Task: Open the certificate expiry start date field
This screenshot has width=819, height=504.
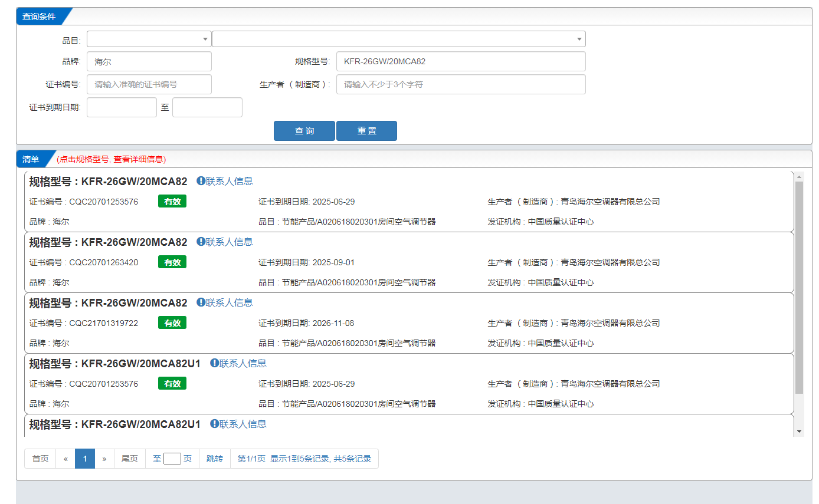Action: point(122,107)
